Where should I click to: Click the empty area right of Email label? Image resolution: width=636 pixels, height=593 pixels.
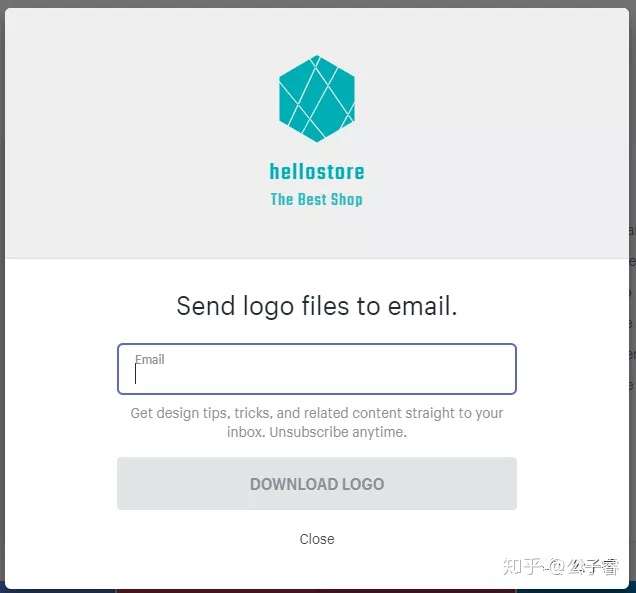coord(339,360)
